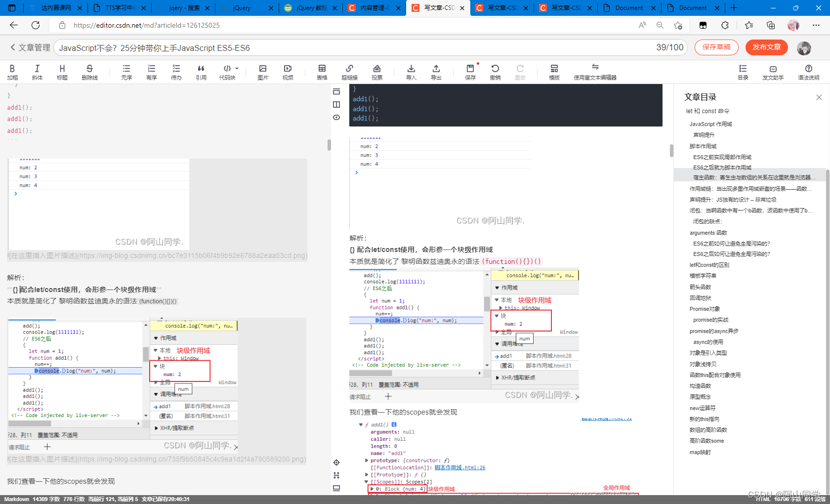Insert an unordered list (无序)
This screenshot has width=830, height=504.
[x=126, y=72]
